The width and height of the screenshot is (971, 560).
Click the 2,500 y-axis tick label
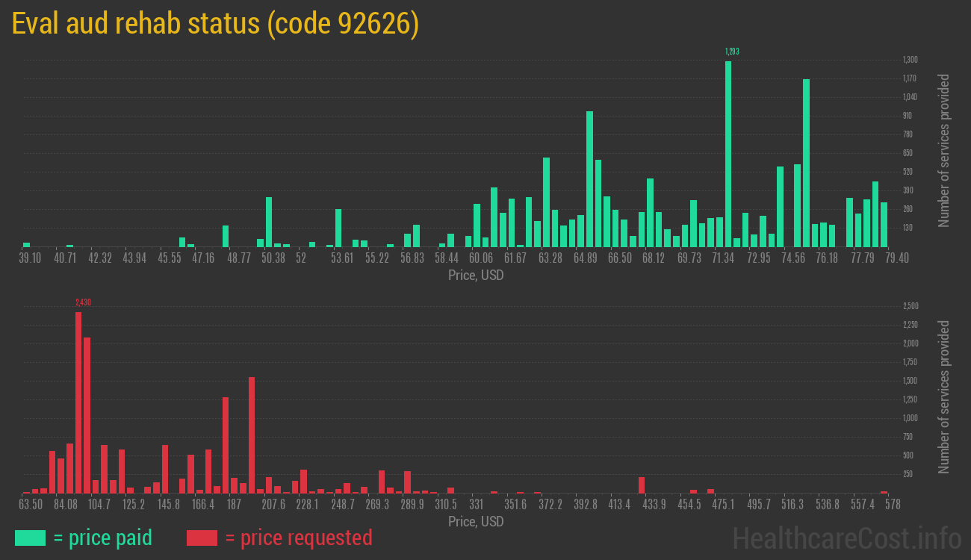[x=910, y=306]
